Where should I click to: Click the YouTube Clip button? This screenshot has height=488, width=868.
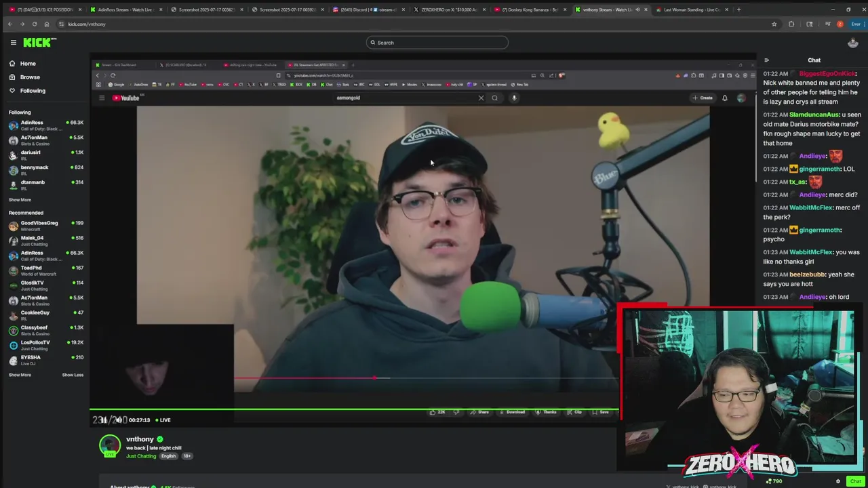pos(576,411)
